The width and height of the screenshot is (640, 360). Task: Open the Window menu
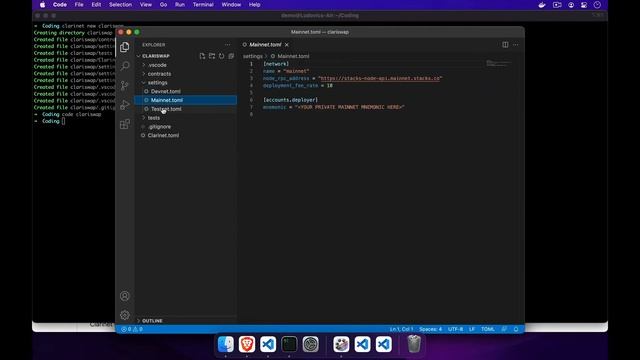pos(231,5)
